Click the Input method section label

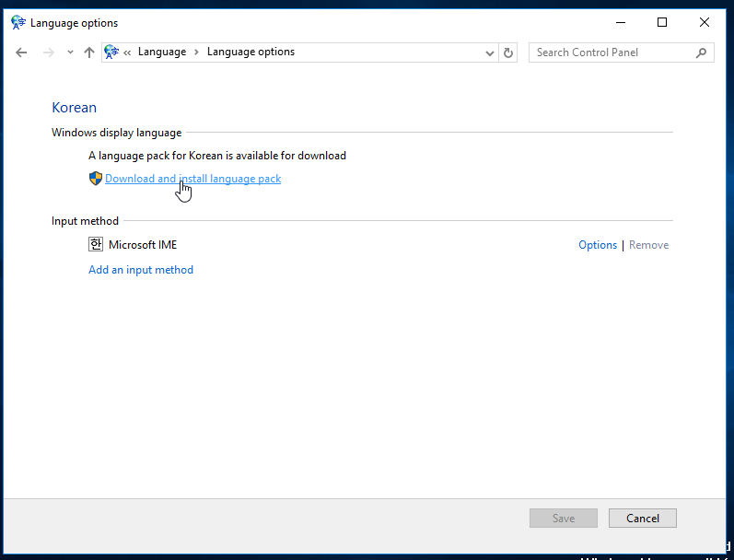(85, 221)
